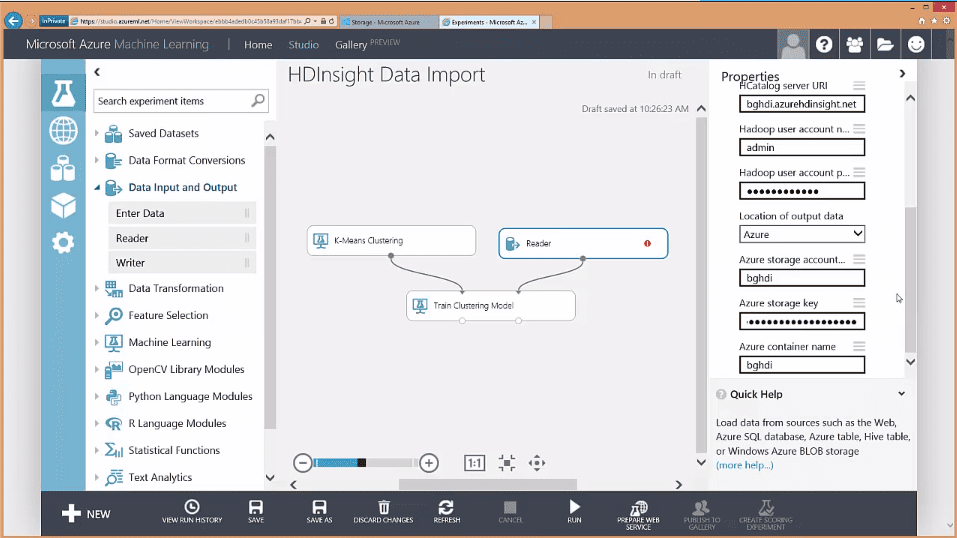
Task: Click Save As in bottom bar
Action: point(319,512)
